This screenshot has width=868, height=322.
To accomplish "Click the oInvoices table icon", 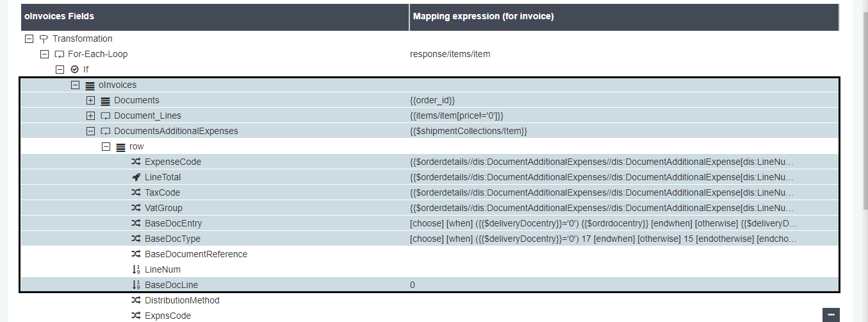I will pyautogui.click(x=90, y=85).
